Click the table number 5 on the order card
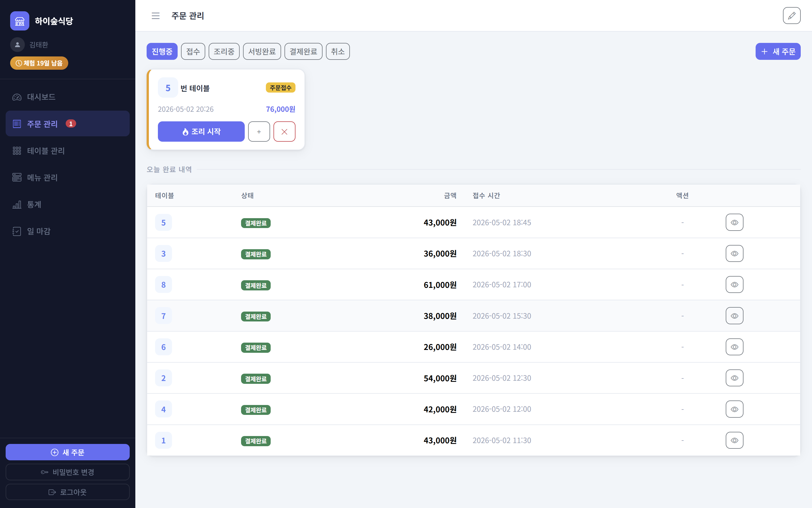812x508 pixels. pos(168,88)
